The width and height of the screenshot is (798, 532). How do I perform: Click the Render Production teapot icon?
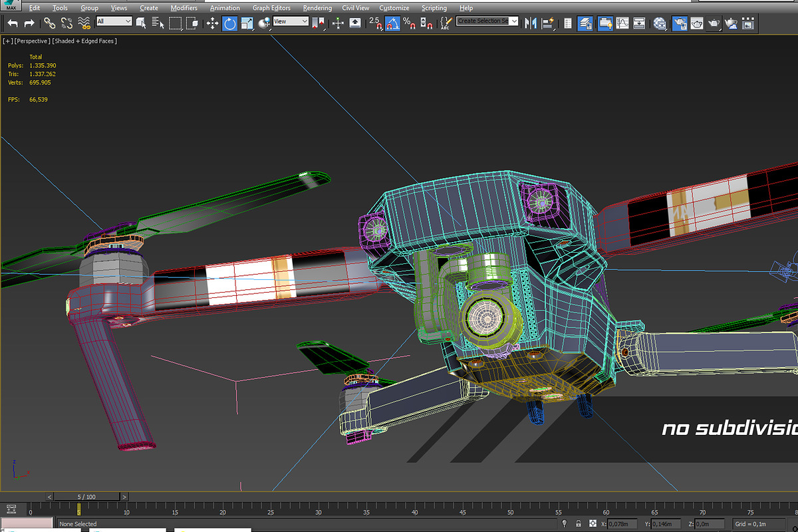click(714, 23)
